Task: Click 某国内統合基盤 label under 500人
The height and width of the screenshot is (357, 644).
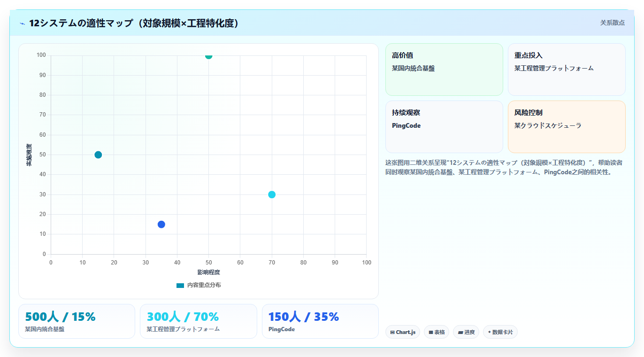Action: point(45,329)
